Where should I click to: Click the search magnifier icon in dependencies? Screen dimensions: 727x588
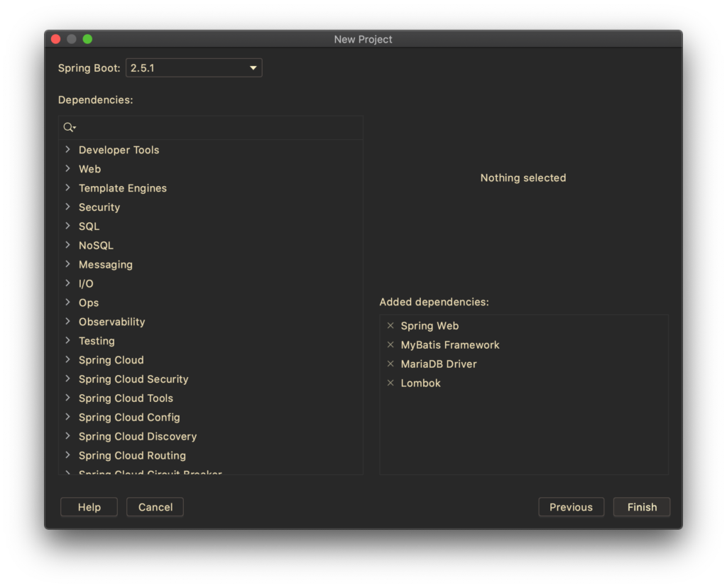69,128
